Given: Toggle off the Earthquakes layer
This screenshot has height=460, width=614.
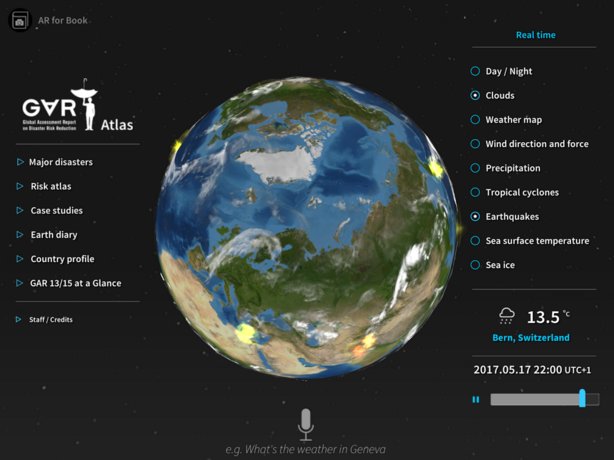Looking at the screenshot, I should coord(475,216).
